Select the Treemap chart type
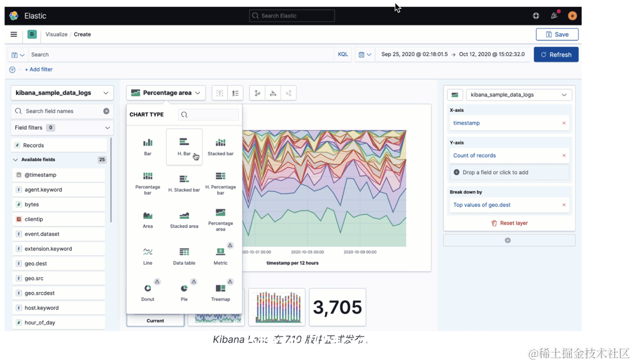Viewport: 634px width, 364px height. (220, 293)
